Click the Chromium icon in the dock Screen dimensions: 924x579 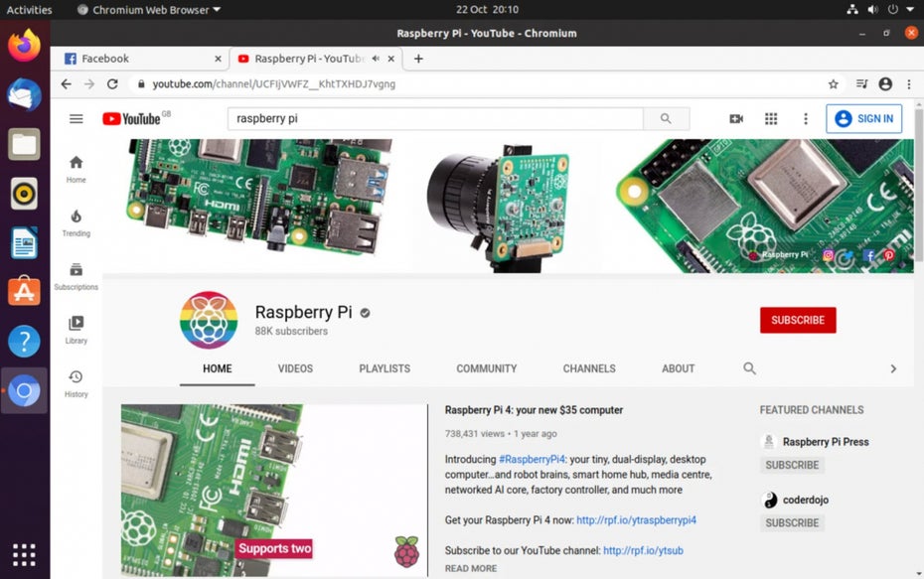[x=24, y=390]
